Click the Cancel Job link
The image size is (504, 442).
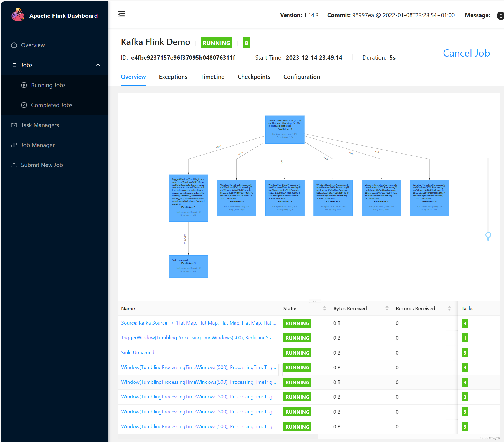[466, 53]
